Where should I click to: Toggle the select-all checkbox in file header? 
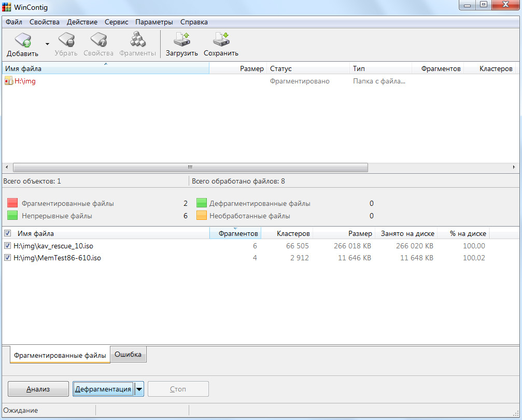pyautogui.click(x=7, y=233)
